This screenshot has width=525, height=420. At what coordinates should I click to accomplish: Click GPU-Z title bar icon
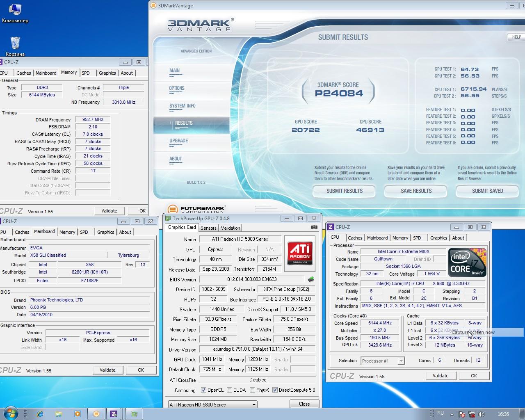[x=168, y=219]
